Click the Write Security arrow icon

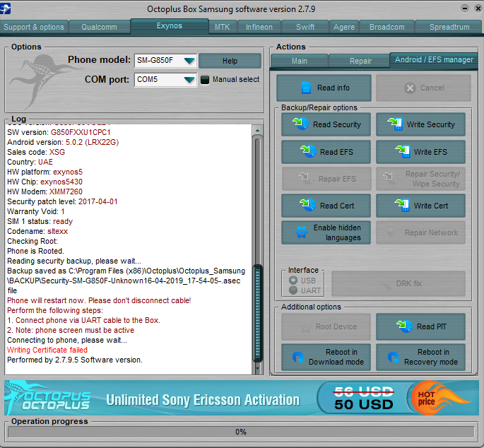pyautogui.click(x=395, y=124)
